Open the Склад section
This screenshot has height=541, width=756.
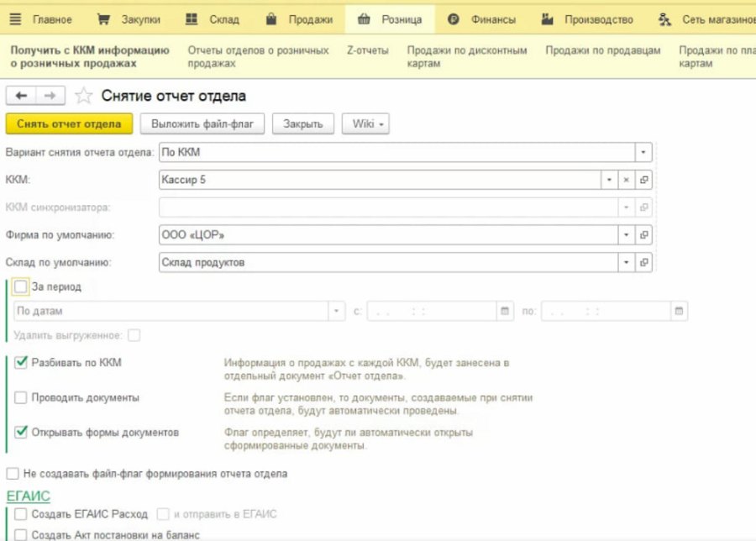click(x=224, y=20)
